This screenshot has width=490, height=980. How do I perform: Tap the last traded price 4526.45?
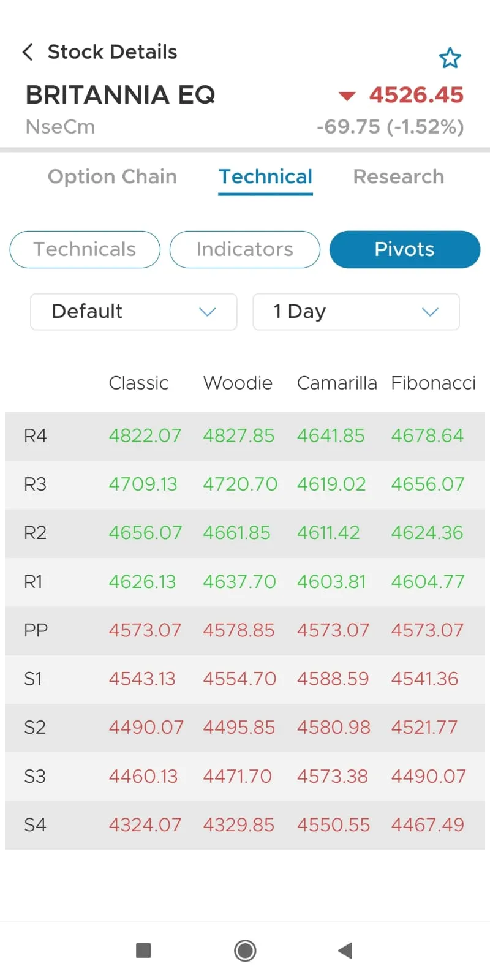tap(417, 95)
